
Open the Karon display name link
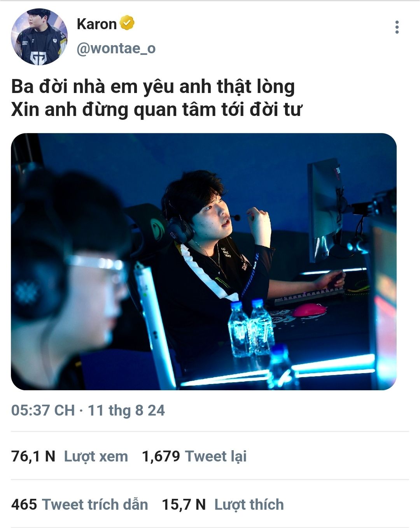(x=96, y=24)
